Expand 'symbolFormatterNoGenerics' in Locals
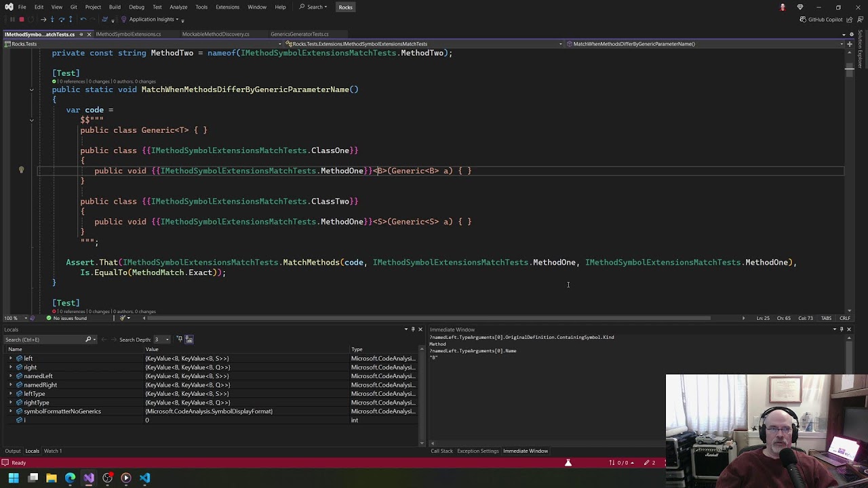This screenshot has width=868, height=488. [x=10, y=411]
